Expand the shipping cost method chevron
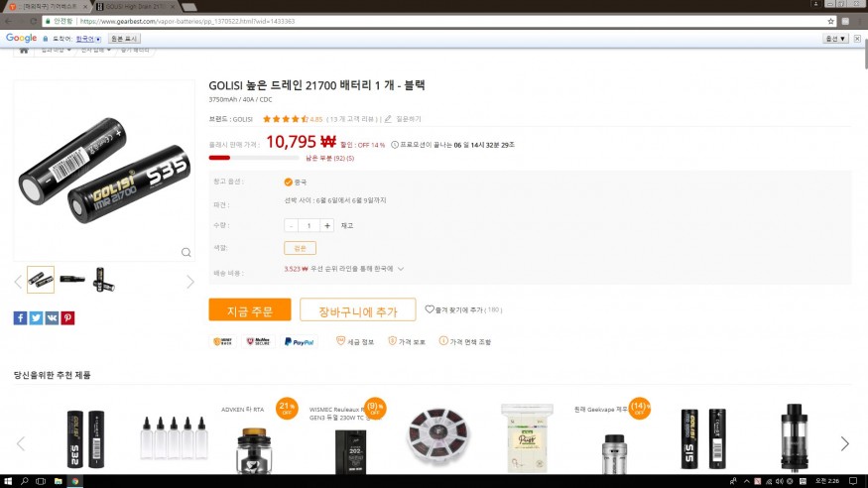The image size is (868, 488). (401, 269)
